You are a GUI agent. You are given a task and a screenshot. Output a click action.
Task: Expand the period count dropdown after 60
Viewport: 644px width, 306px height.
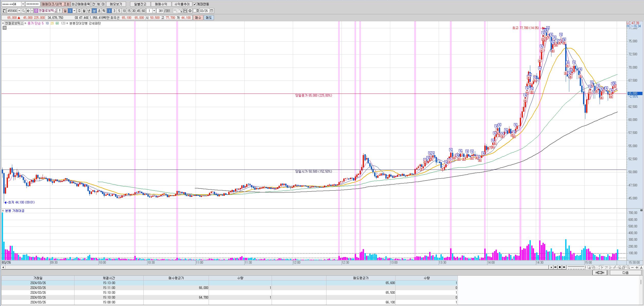[x=154, y=11]
